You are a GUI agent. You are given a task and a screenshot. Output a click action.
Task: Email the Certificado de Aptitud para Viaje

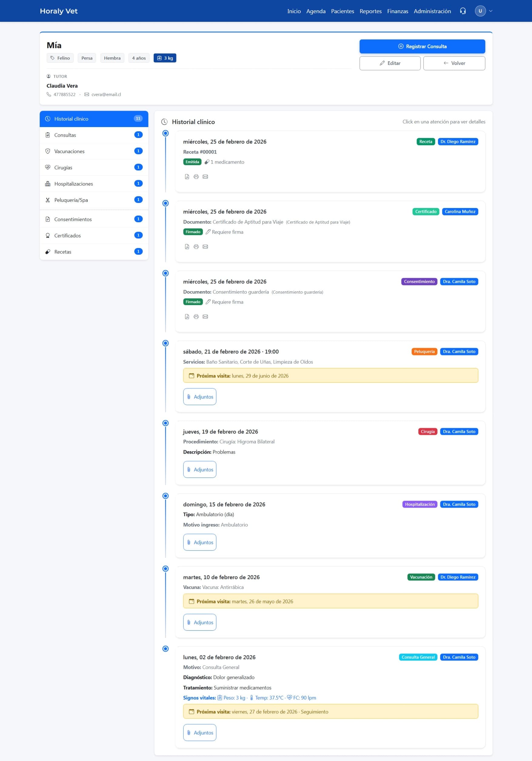tap(206, 246)
